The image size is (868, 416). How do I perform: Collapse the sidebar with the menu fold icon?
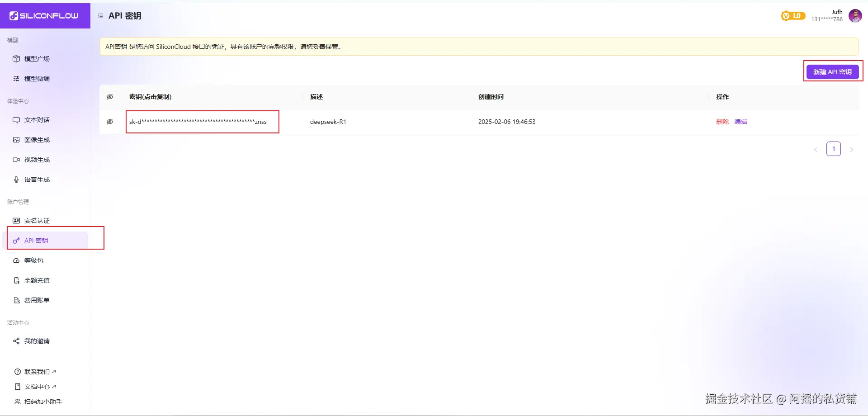pyautogui.click(x=100, y=16)
